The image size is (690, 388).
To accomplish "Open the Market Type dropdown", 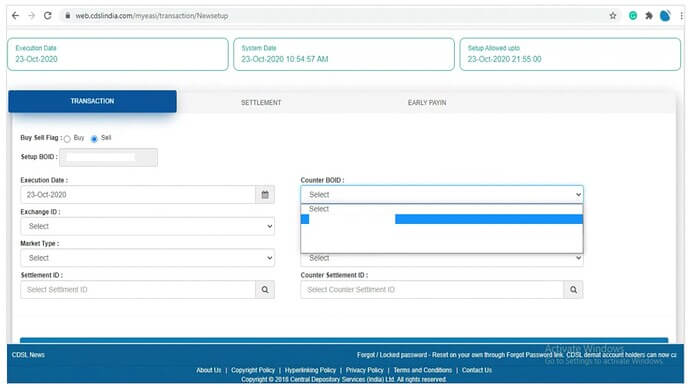I will pyautogui.click(x=147, y=258).
